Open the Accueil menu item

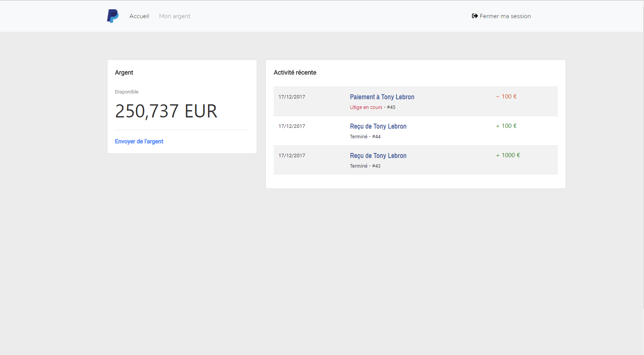(139, 16)
